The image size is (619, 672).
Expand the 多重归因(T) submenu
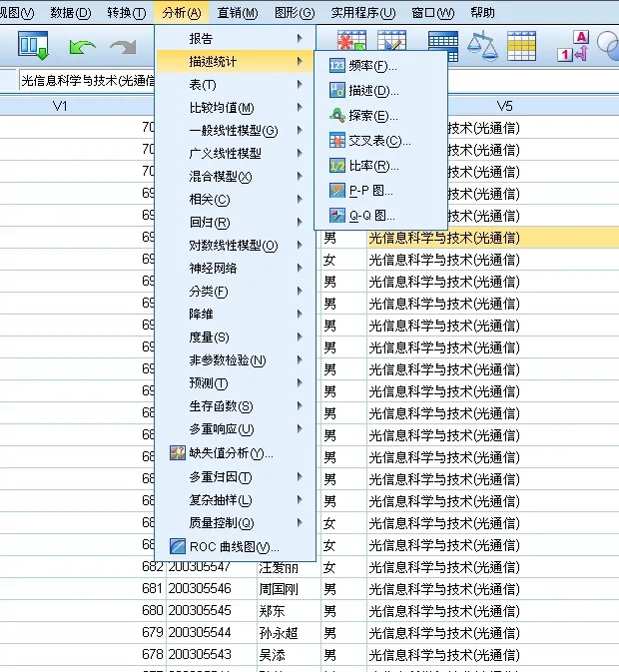point(236,477)
